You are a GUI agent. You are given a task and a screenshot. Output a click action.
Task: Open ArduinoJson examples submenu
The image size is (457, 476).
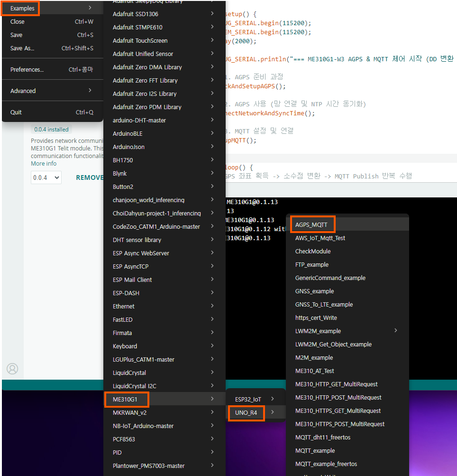pyautogui.click(x=165, y=147)
